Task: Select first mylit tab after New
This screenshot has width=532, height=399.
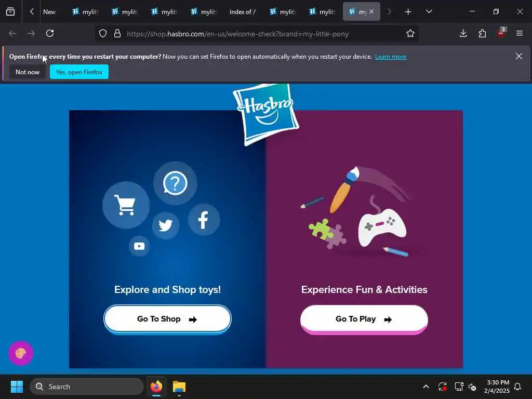Action: pyautogui.click(x=85, y=12)
